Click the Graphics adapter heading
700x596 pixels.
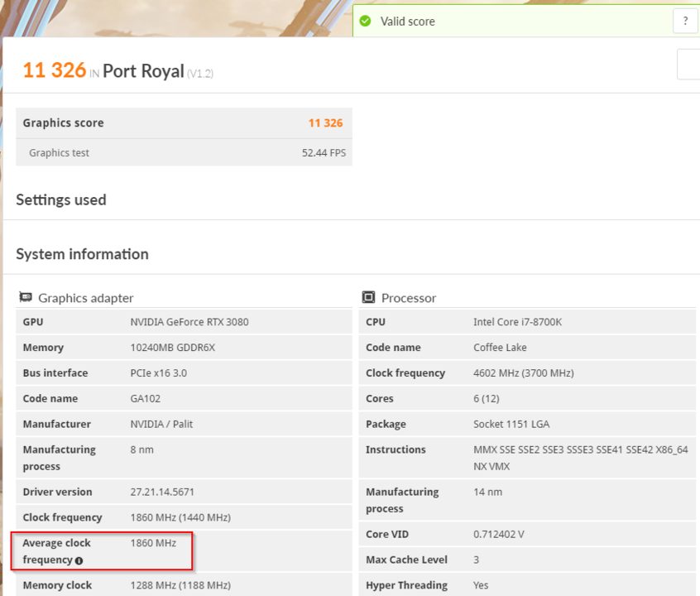coord(86,298)
